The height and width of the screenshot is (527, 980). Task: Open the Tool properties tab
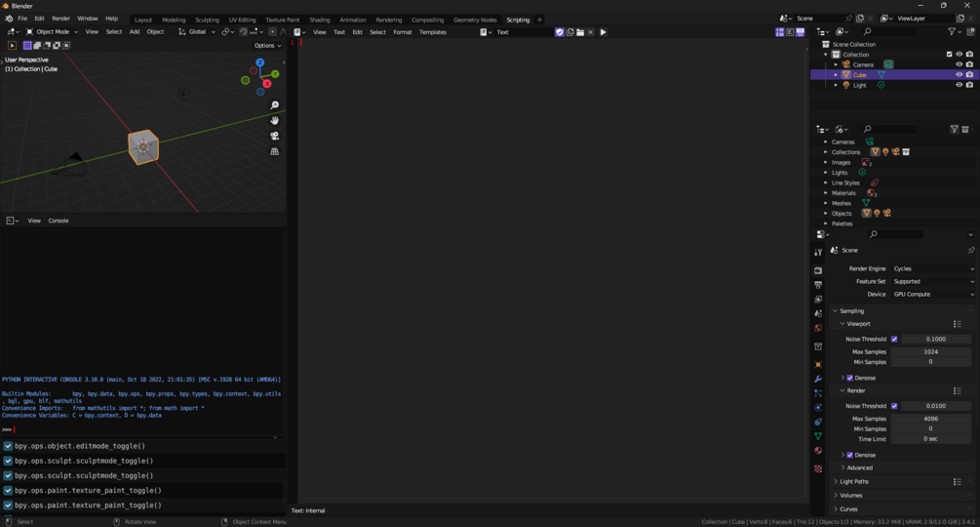(818, 252)
